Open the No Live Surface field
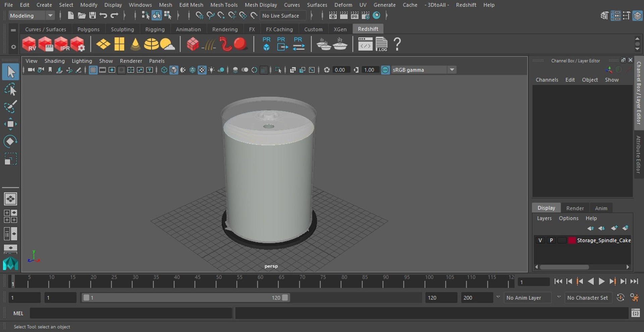This screenshot has width=644, height=332. (283, 15)
